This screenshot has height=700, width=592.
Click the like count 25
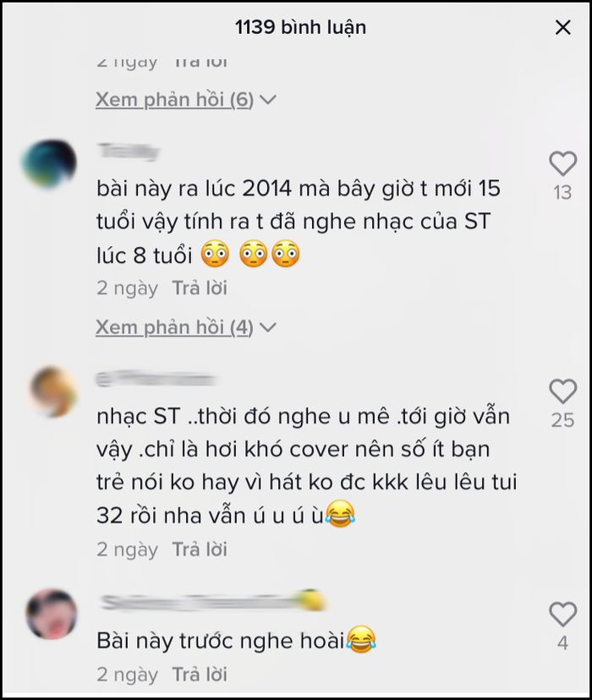[562, 420]
